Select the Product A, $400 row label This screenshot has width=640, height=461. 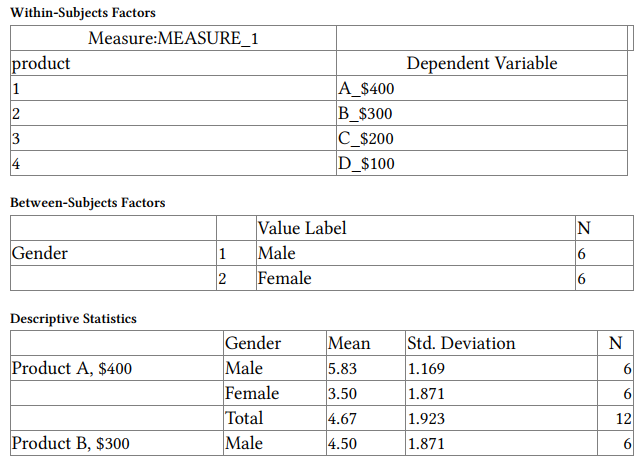point(71,368)
